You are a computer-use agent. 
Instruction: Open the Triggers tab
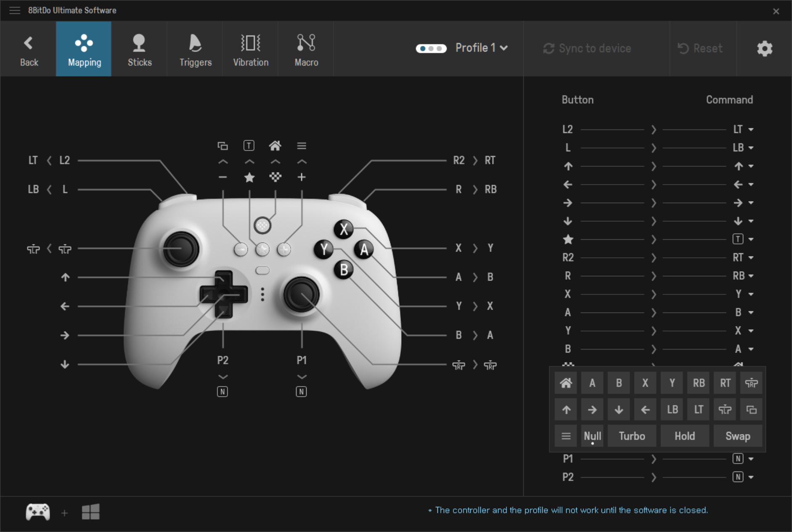(x=195, y=49)
